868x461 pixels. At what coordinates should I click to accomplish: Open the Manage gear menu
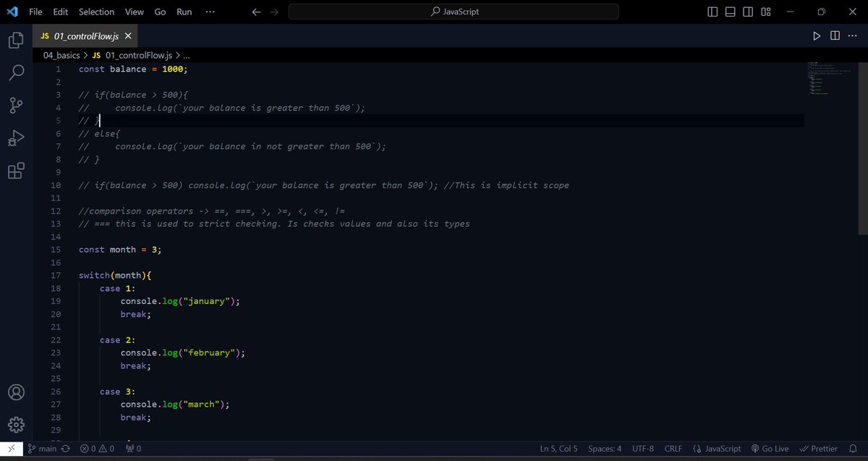pos(16,425)
